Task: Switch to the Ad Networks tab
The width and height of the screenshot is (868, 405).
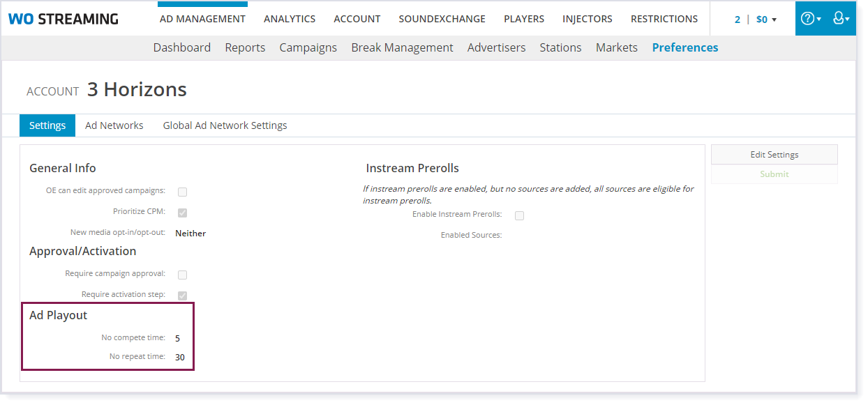Action: point(114,125)
